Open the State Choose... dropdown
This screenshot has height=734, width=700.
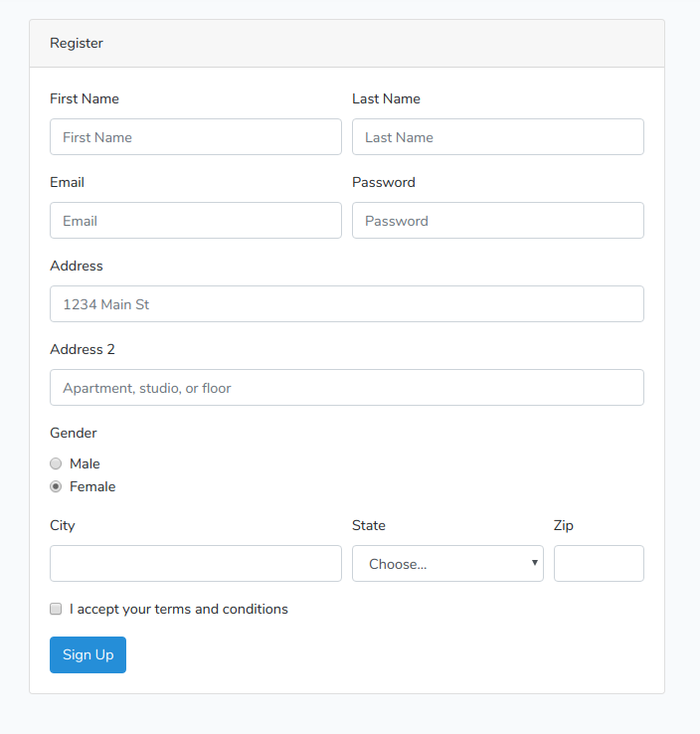tap(447, 563)
